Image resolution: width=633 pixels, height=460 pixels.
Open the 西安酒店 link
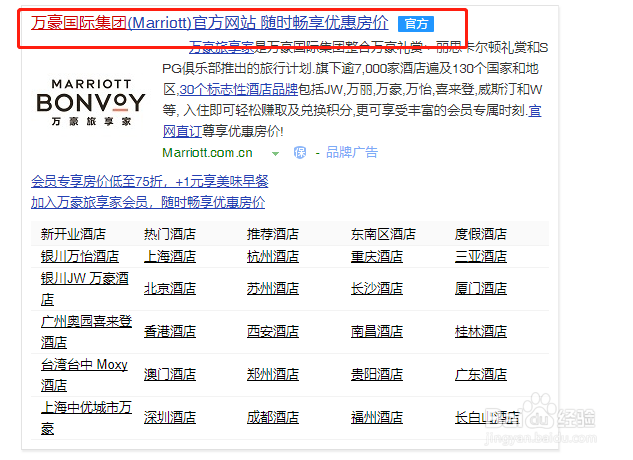[273, 332]
